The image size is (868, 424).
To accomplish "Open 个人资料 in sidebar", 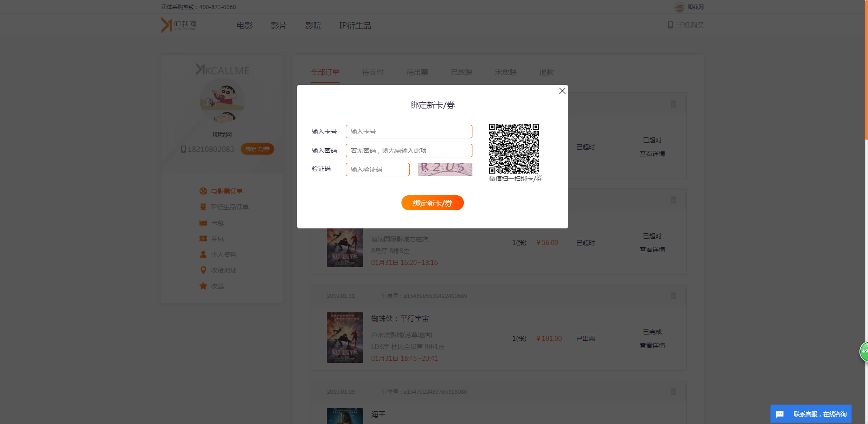I will pos(224,254).
